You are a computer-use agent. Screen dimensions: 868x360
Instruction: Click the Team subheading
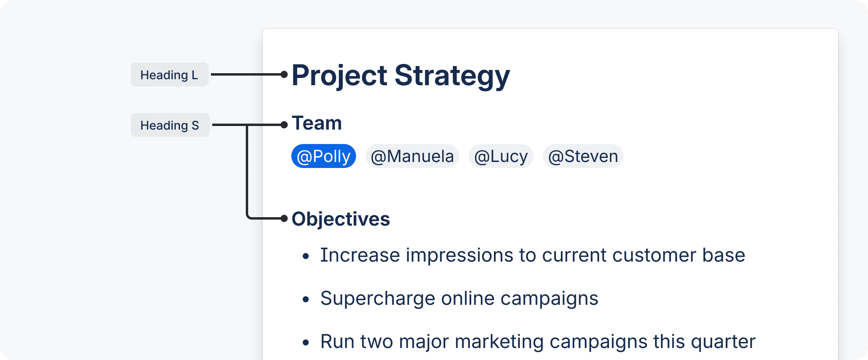tap(317, 123)
